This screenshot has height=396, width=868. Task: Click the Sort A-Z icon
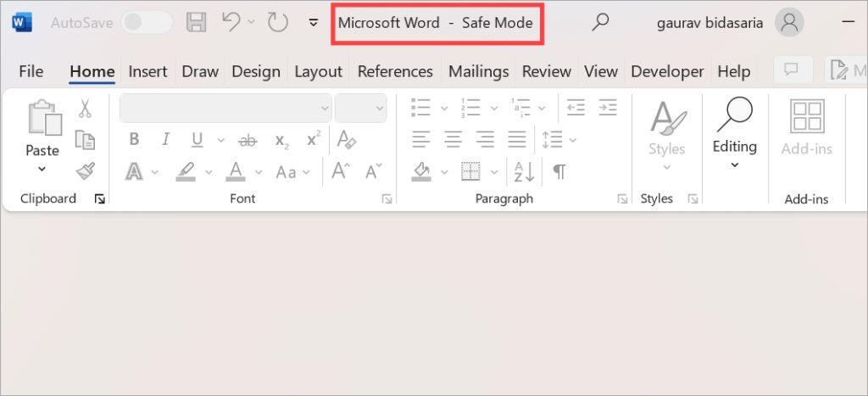click(524, 172)
